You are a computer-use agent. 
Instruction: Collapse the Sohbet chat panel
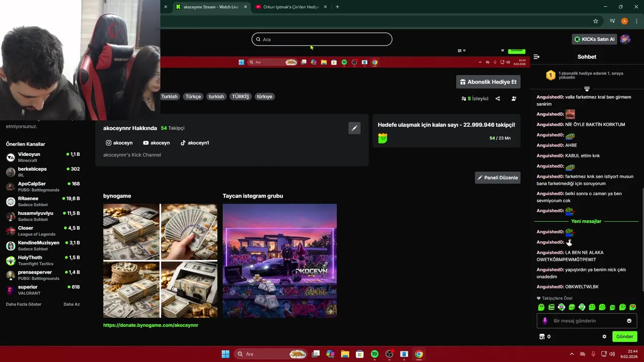pos(536,57)
